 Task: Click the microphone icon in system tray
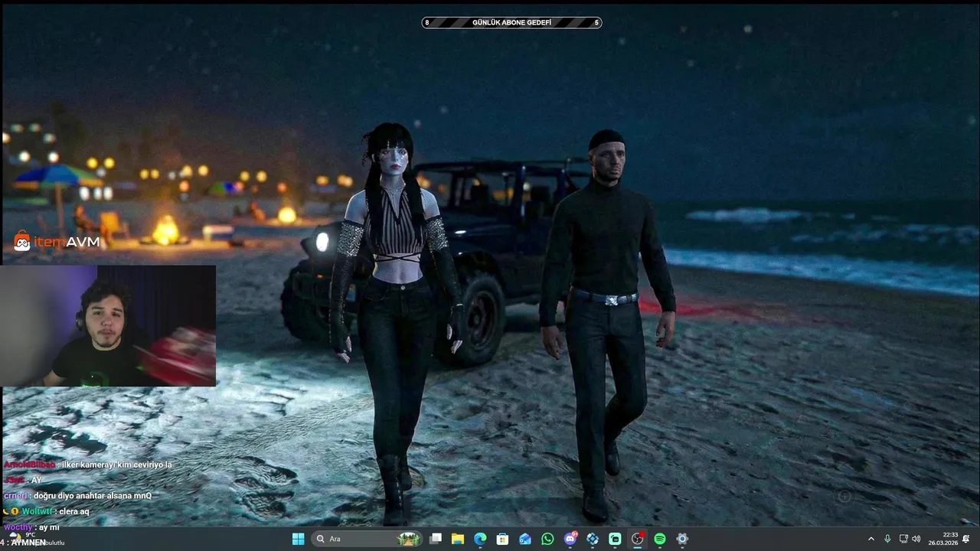[887, 539]
